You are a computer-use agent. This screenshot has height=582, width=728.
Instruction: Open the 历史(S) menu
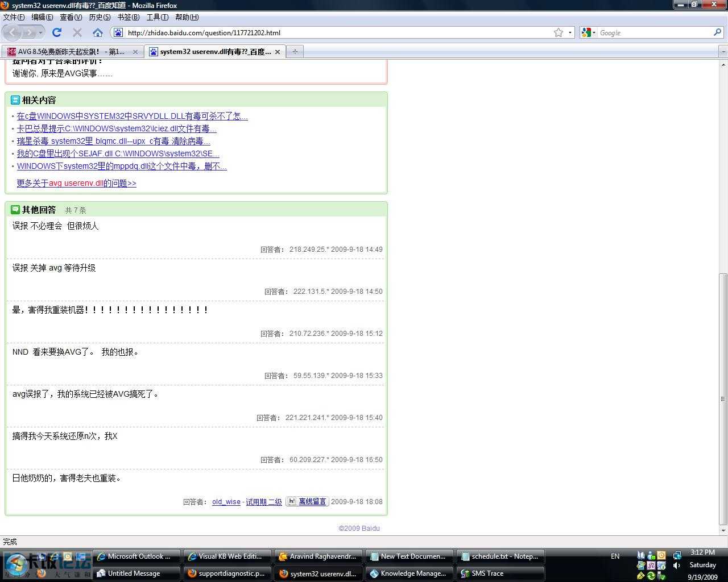pos(100,17)
